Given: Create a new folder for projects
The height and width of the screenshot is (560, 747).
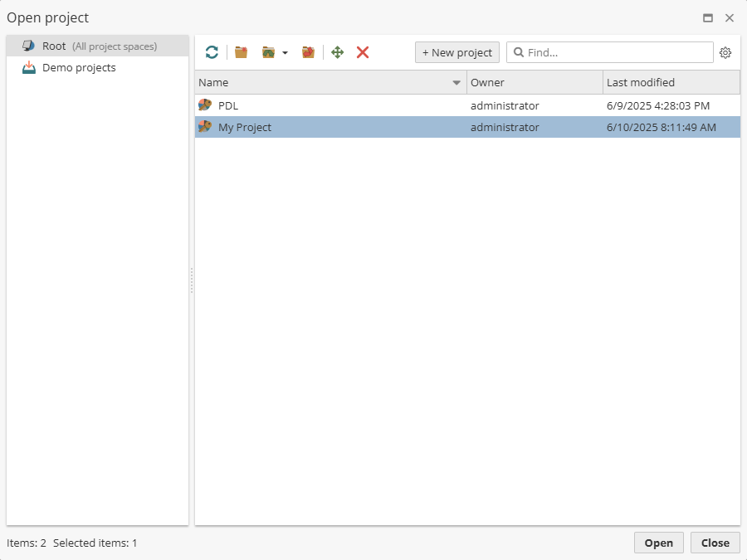Looking at the screenshot, I should pos(241,52).
